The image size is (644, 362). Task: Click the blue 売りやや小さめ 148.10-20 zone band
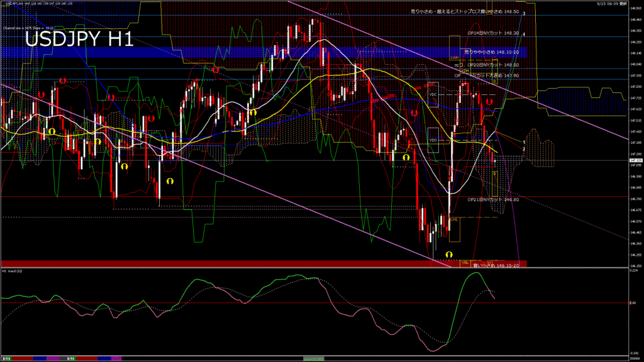tap(491, 52)
